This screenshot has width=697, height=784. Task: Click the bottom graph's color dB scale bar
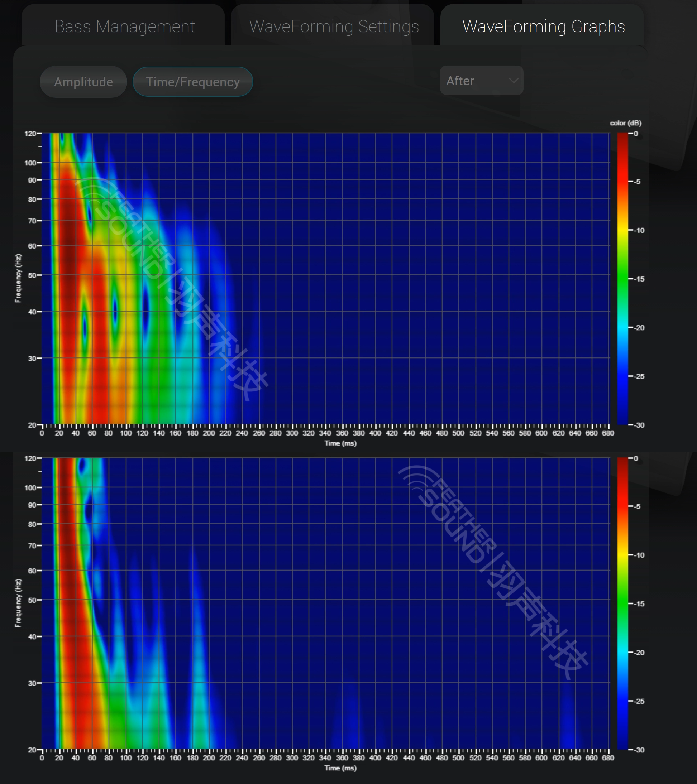pyautogui.click(x=622, y=603)
